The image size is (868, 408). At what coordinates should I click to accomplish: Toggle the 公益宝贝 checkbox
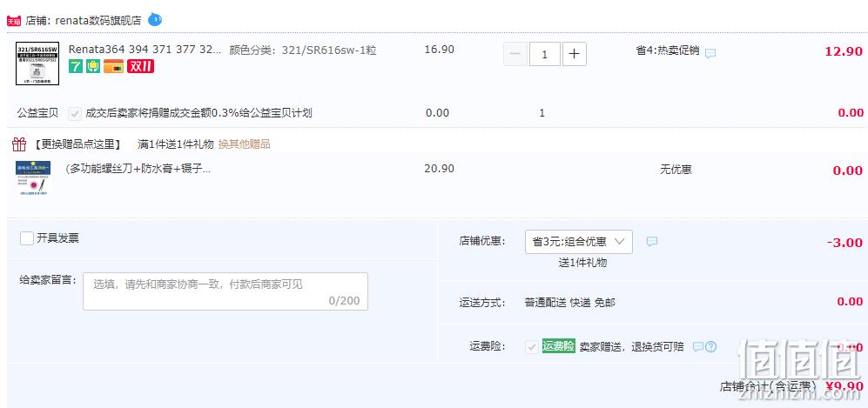click(75, 113)
